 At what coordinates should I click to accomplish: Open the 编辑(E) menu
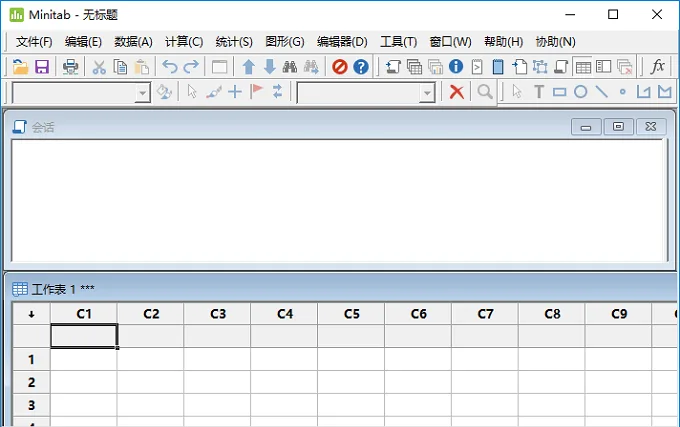pos(83,42)
